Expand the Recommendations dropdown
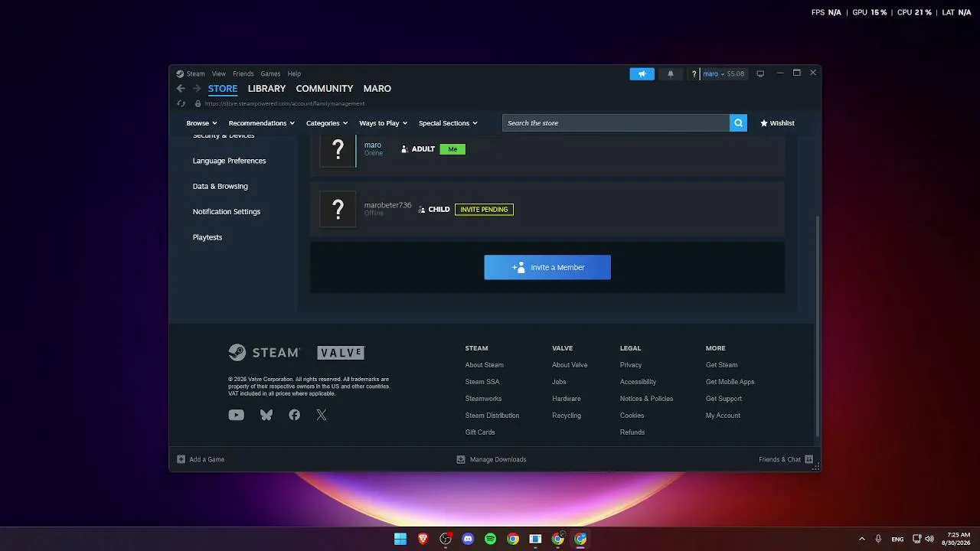 (x=261, y=123)
